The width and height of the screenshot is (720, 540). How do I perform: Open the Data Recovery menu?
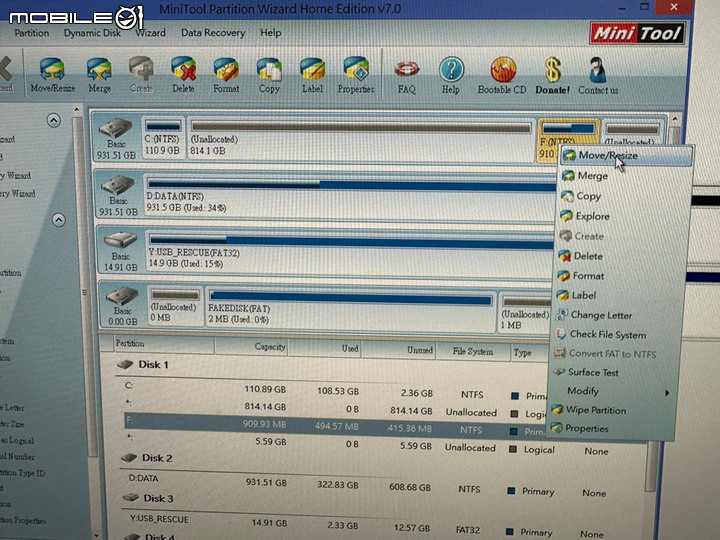pyautogui.click(x=213, y=33)
